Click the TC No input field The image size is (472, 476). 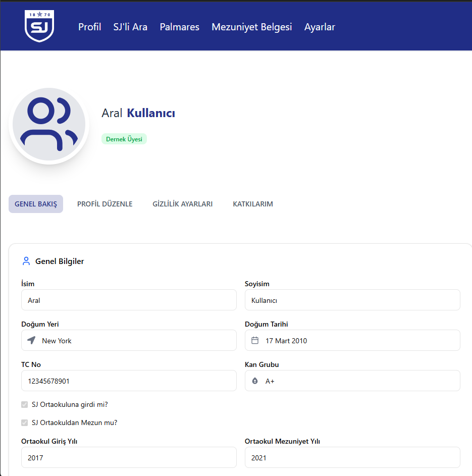[x=129, y=381]
